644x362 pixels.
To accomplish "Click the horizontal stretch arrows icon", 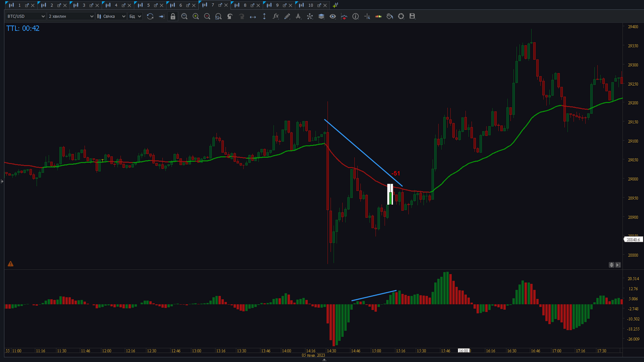I will [253, 16].
